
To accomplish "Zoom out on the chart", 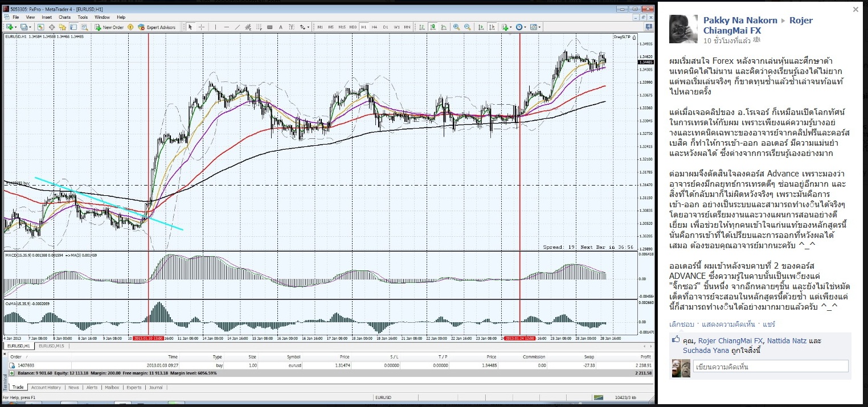I will tap(467, 27).
